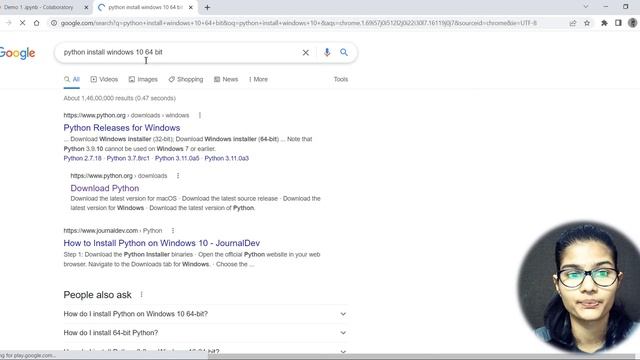Open the search Tools button
The width and height of the screenshot is (640, 360).
tap(341, 80)
